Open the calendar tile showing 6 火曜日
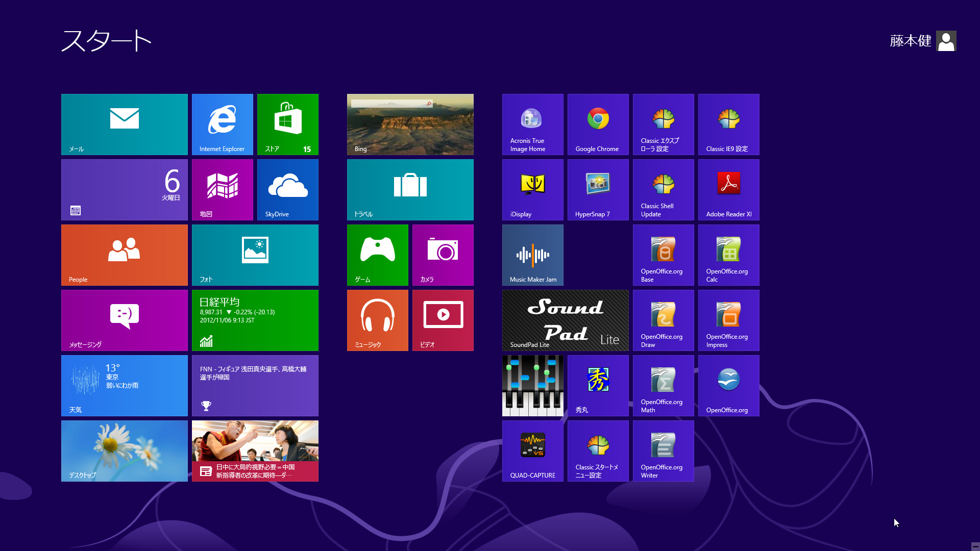This screenshot has height=551, width=980. (125, 190)
